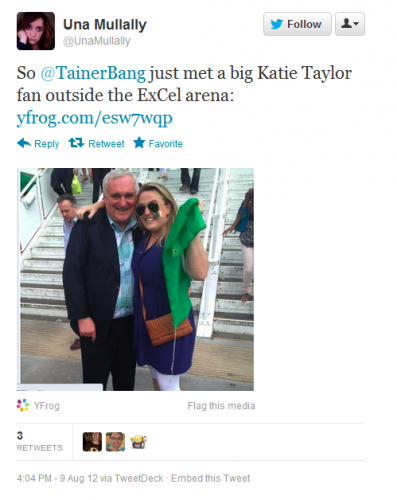Click Embed this Tweet
The image size is (397, 500).
coord(210,478)
